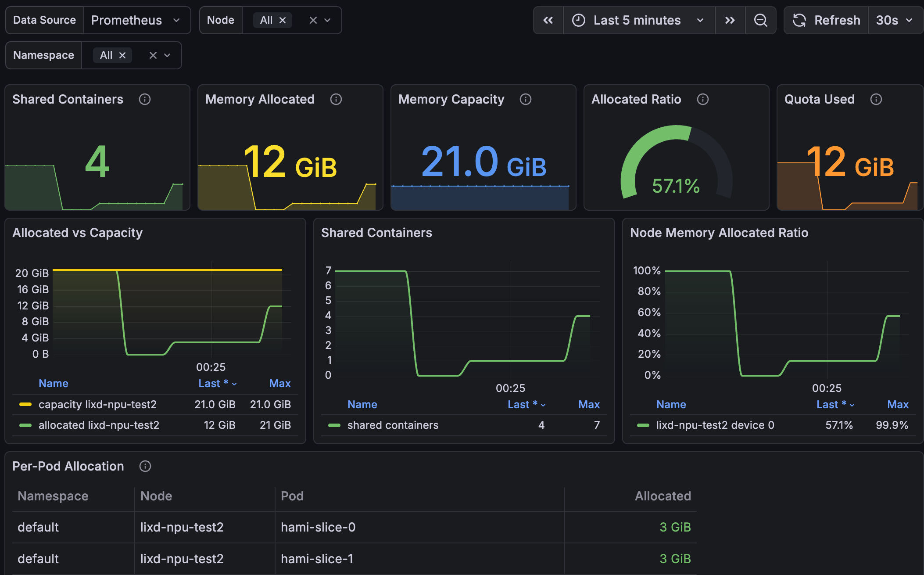Expand the Node variable dropdown chevron
Screen dimensions: 924x575
[x=327, y=20]
